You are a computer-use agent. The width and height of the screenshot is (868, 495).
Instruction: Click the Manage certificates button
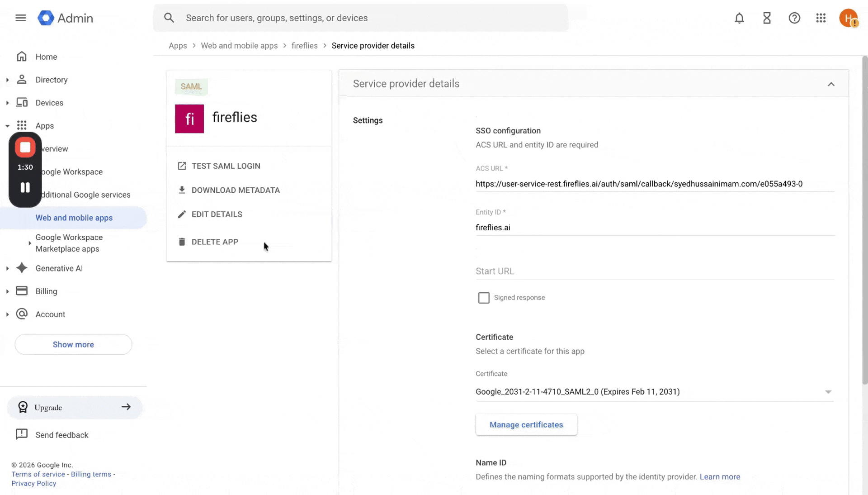(526, 425)
